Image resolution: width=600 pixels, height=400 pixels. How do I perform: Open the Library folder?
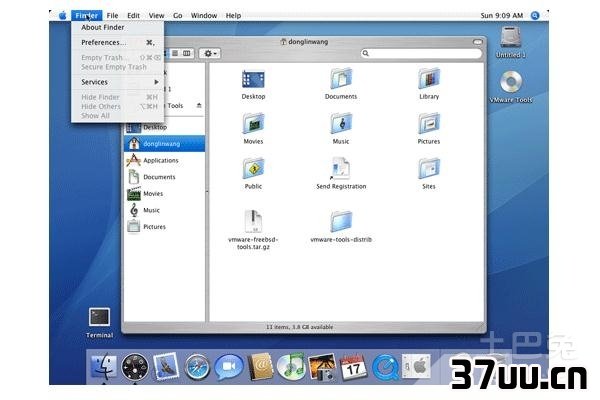(429, 78)
